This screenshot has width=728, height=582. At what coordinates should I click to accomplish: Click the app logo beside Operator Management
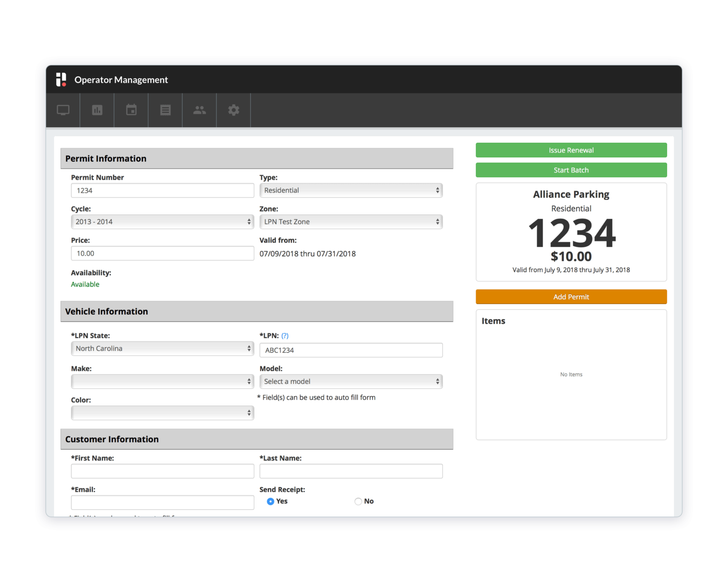tap(61, 80)
